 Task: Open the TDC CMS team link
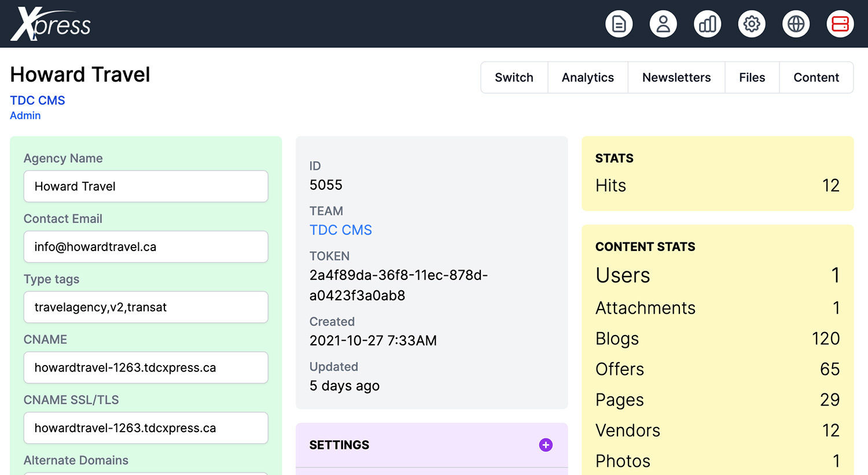pyautogui.click(x=340, y=230)
